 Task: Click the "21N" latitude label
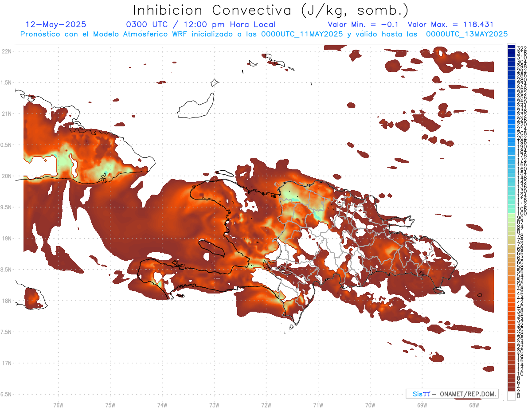click(x=7, y=114)
